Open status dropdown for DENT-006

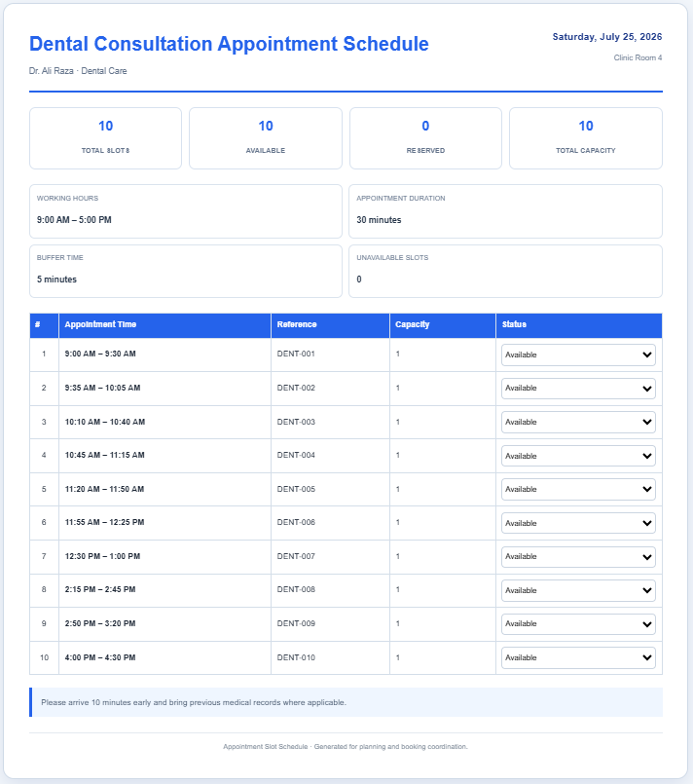(578, 523)
